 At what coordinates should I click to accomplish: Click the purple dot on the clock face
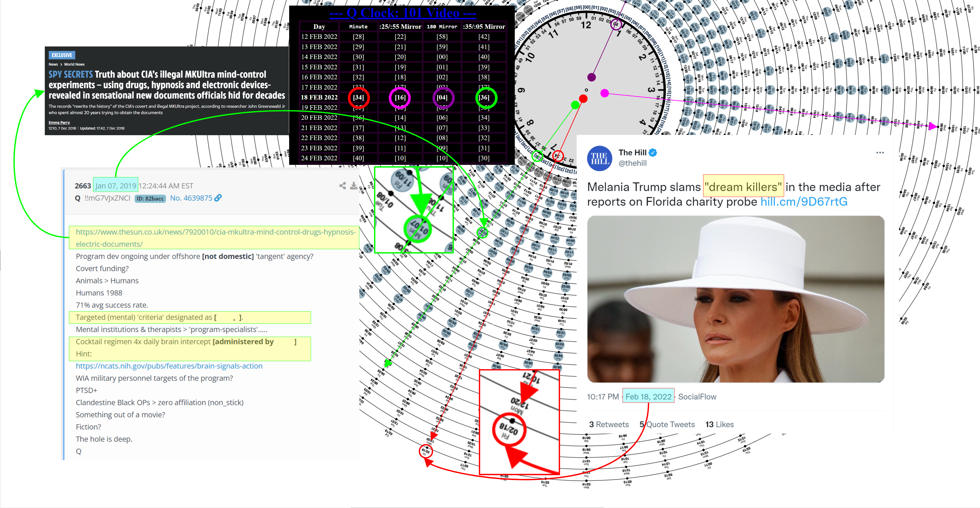pos(591,77)
